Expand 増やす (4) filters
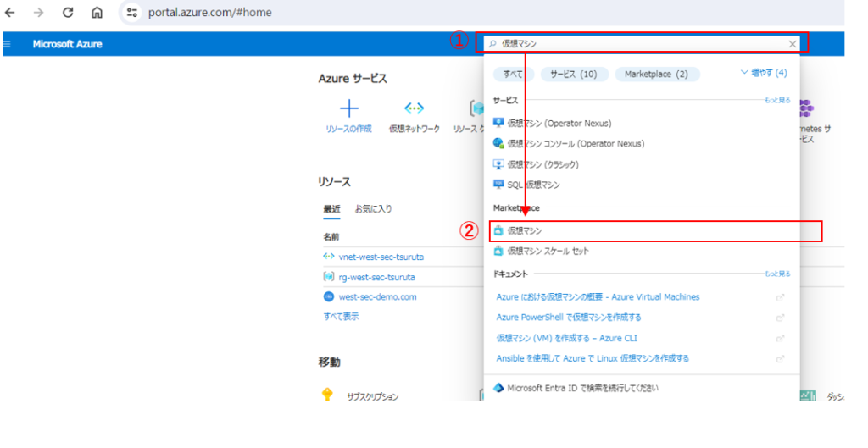 764,73
